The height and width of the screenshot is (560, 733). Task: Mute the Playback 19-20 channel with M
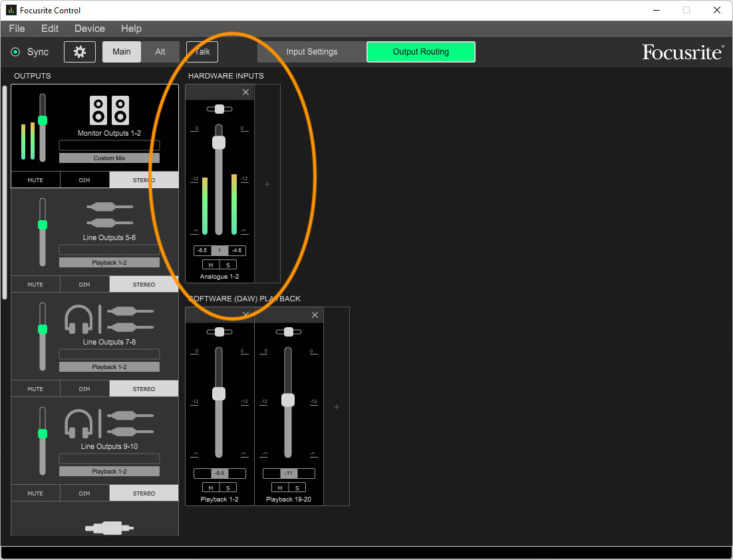tap(280, 488)
